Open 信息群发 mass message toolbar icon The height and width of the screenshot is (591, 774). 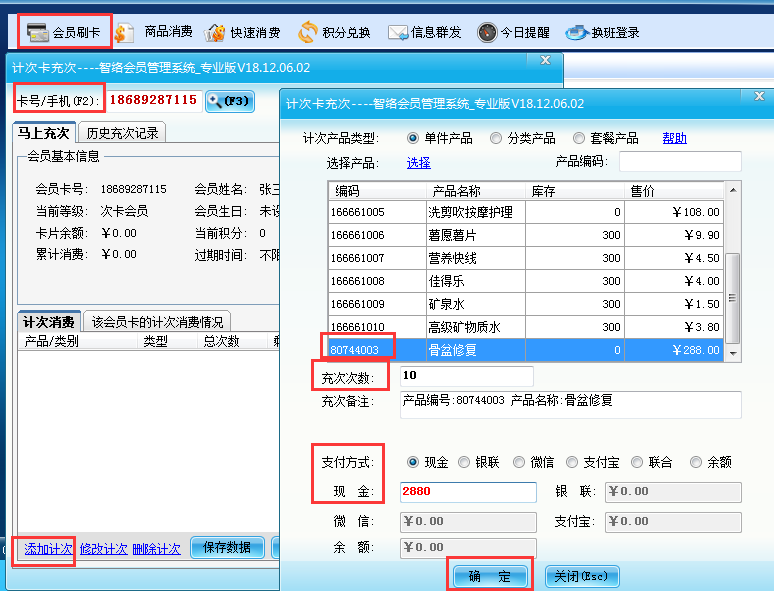(x=425, y=33)
